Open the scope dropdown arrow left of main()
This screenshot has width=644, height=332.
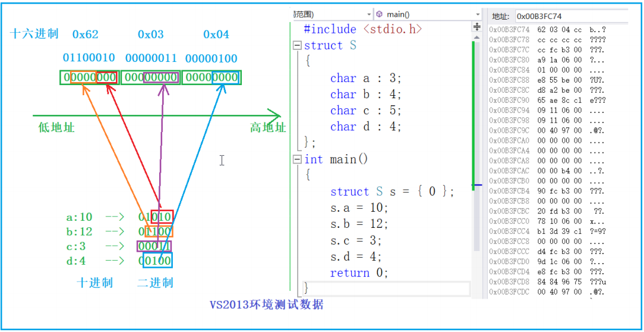368,14
